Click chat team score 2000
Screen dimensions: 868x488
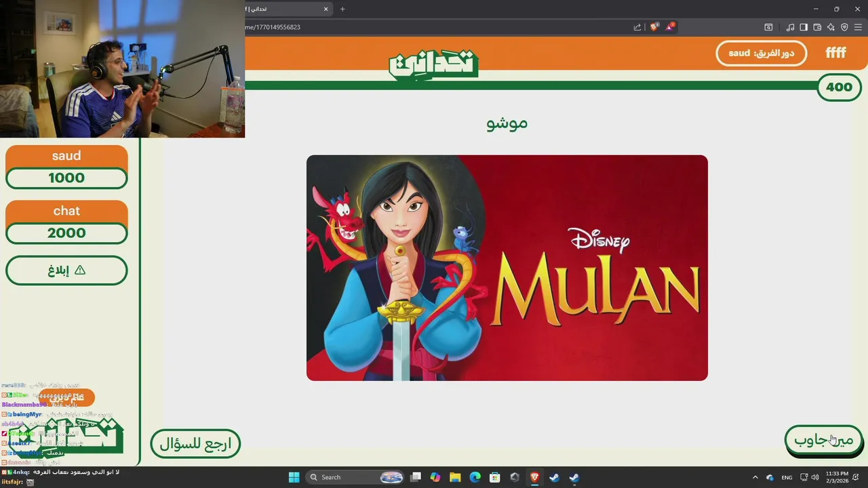click(66, 232)
